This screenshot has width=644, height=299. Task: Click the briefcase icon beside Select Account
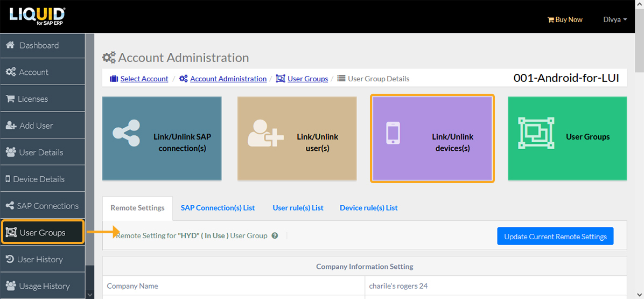(114, 79)
